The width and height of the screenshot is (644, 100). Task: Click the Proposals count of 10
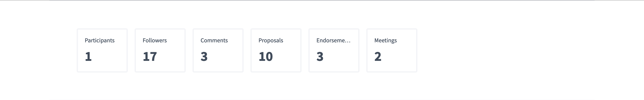266,57
